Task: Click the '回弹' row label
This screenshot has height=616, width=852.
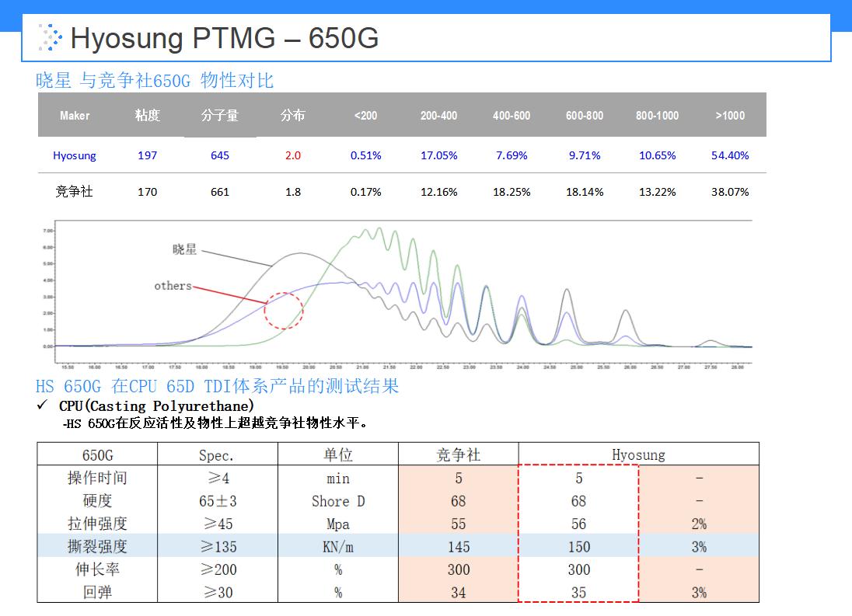Action: coord(97,592)
